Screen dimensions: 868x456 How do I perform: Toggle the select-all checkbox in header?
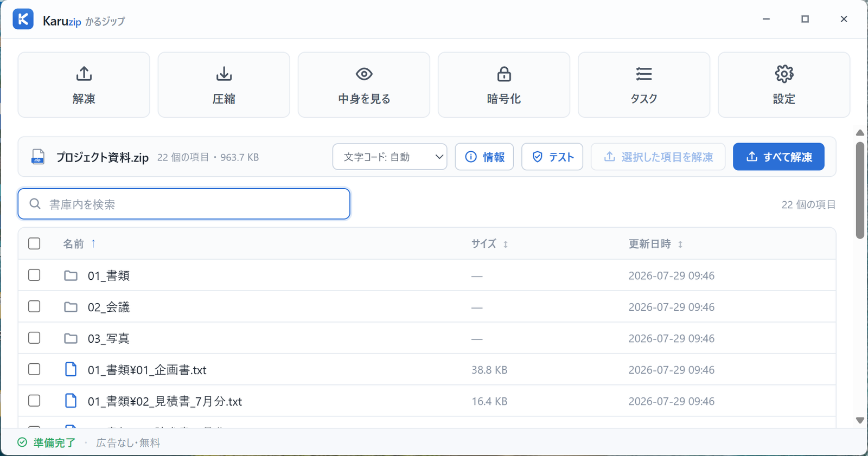coord(34,243)
